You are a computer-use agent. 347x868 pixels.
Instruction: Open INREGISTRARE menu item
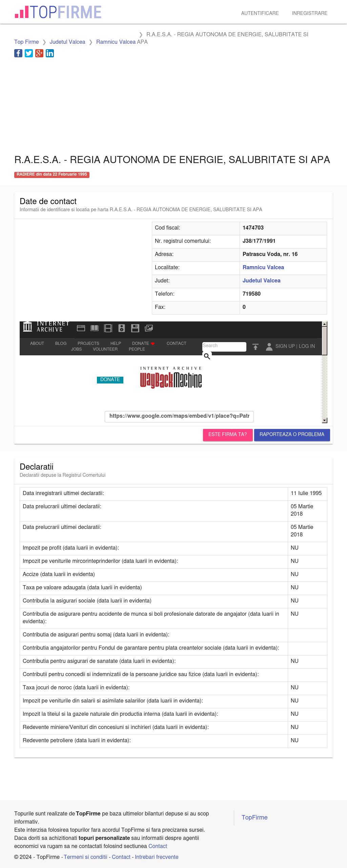pyautogui.click(x=310, y=13)
